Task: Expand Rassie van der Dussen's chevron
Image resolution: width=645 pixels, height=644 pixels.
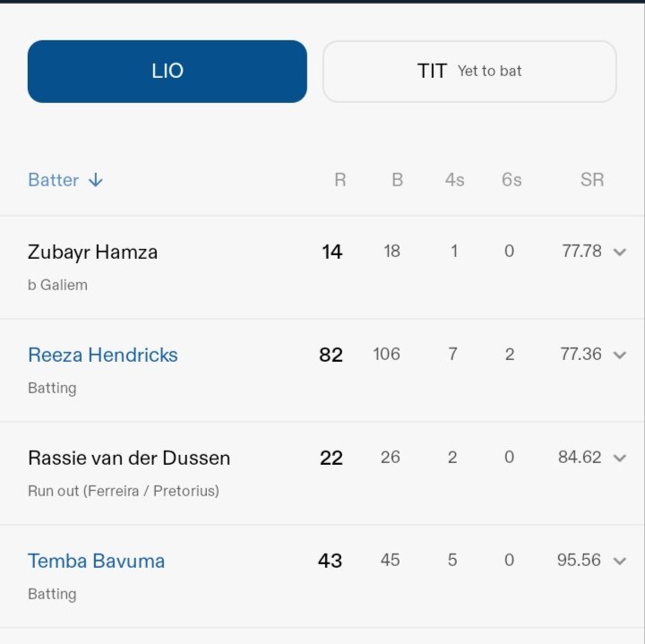Action: tap(619, 458)
